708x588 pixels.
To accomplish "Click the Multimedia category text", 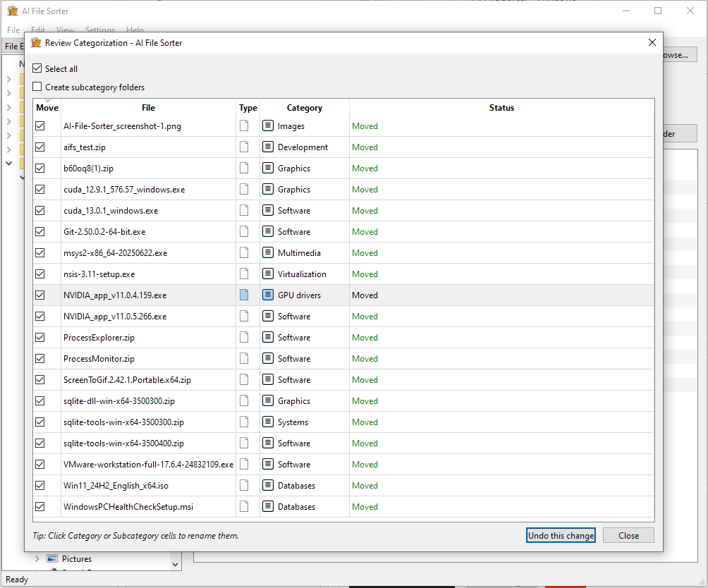I will click(299, 253).
